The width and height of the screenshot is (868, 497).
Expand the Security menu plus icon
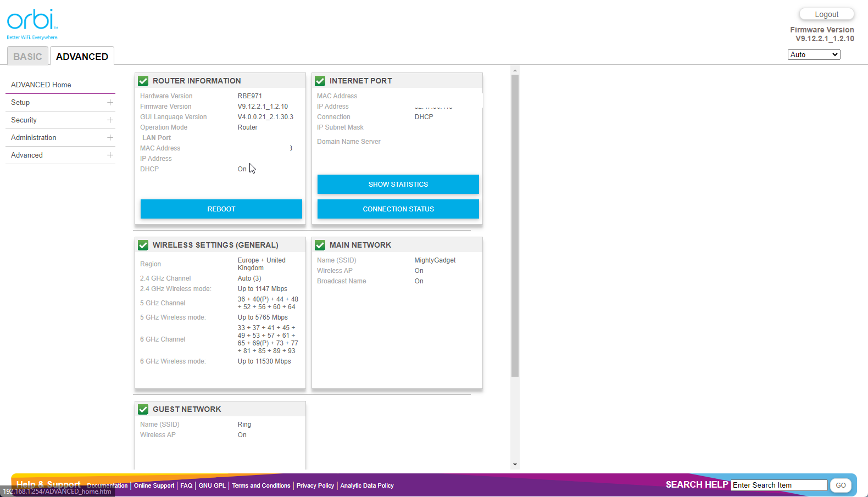coord(110,120)
